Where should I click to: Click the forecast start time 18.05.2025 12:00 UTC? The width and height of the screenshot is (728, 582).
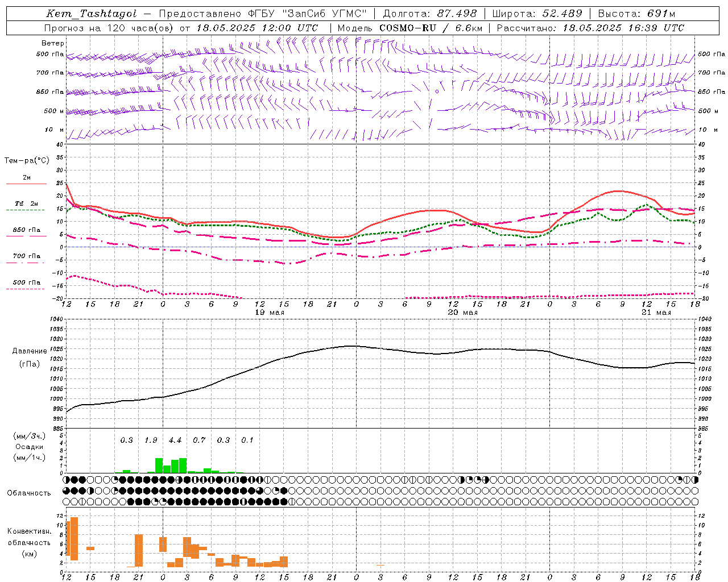(257, 28)
